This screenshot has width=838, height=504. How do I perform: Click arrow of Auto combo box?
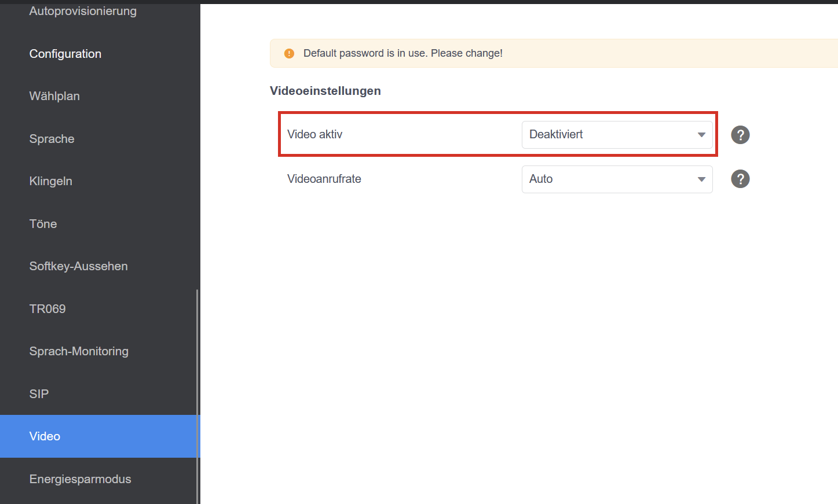tap(701, 179)
